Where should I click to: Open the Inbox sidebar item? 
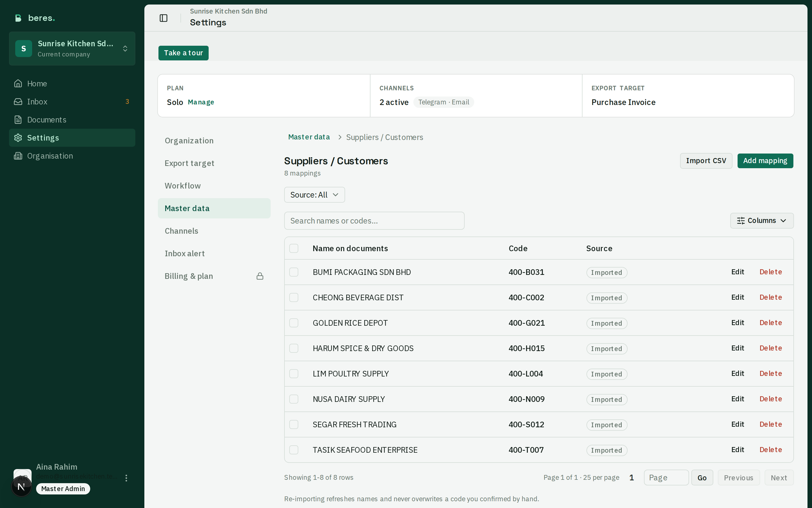tap(72, 102)
